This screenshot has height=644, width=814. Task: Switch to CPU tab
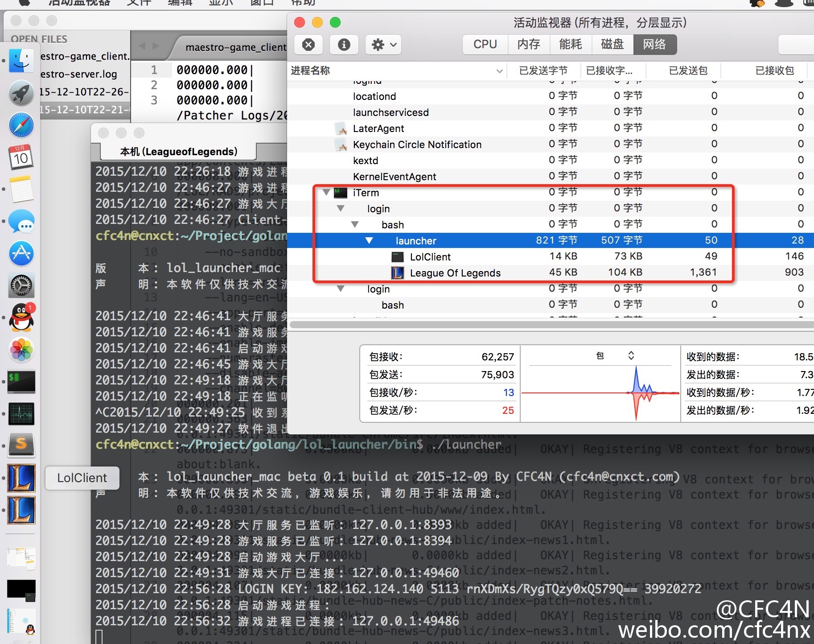[x=485, y=45]
